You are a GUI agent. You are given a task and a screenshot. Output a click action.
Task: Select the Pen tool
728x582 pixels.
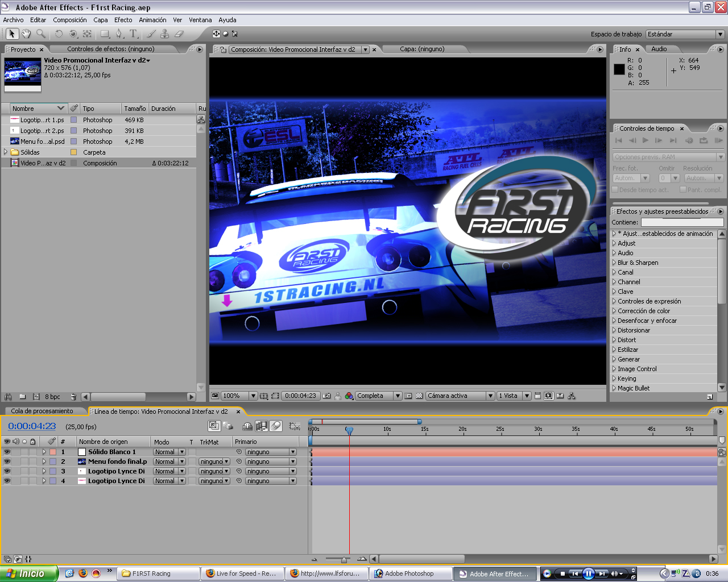pyautogui.click(x=119, y=34)
